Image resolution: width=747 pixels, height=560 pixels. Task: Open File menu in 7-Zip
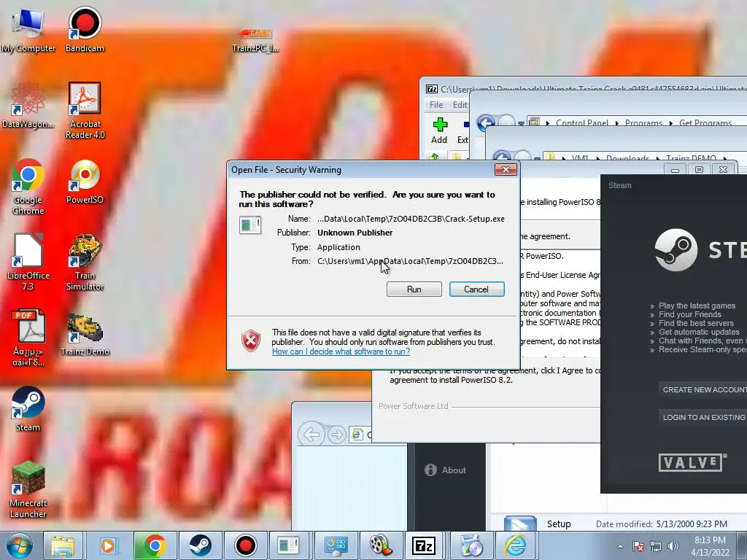[436, 105]
